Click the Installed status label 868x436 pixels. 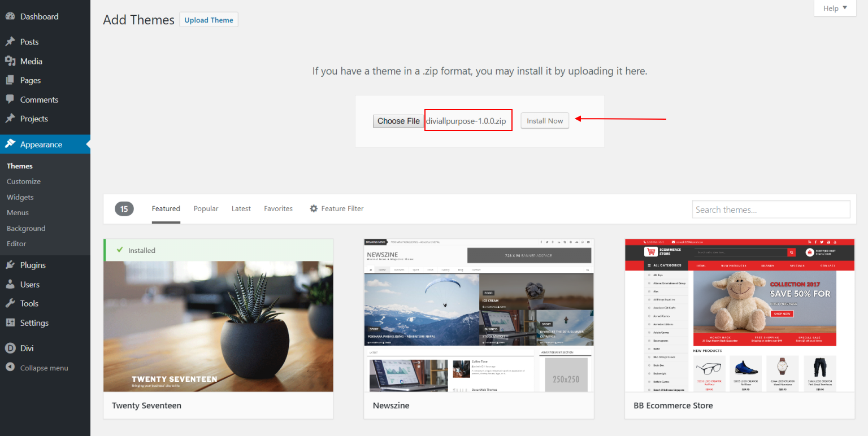tap(141, 250)
